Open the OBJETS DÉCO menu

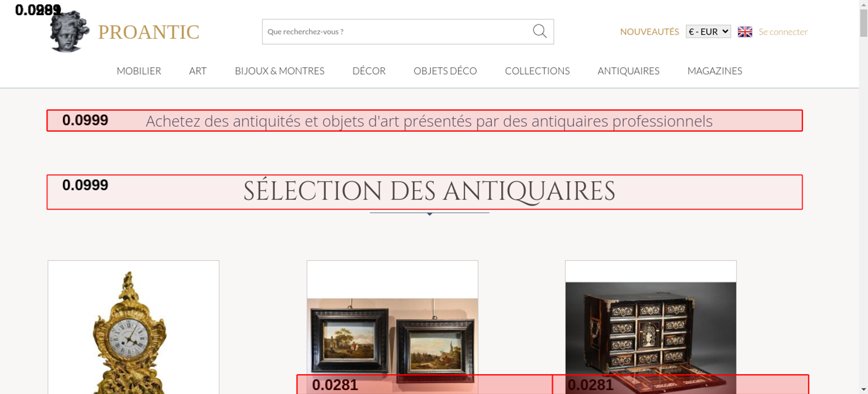(x=445, y=71)
